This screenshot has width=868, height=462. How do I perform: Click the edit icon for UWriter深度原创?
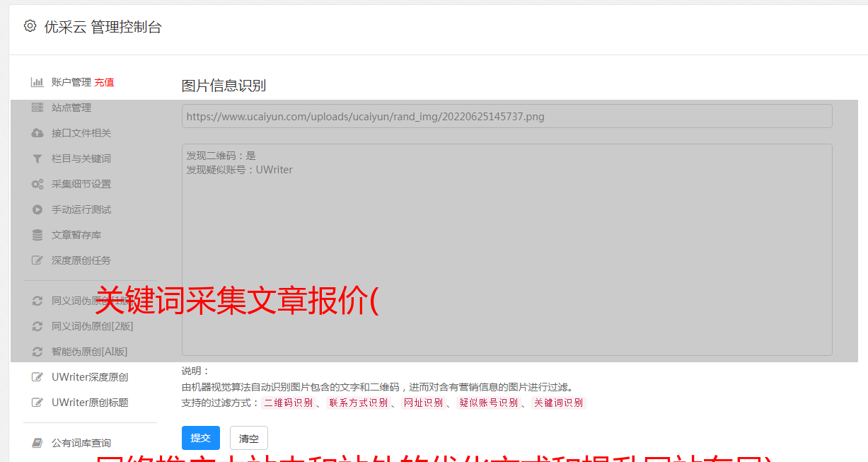coord(37,377)
